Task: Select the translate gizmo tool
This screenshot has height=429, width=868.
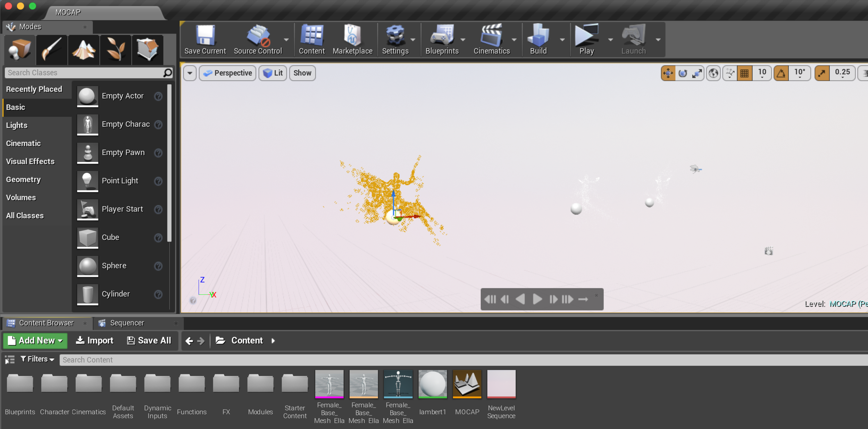Action: pos(668,73)
